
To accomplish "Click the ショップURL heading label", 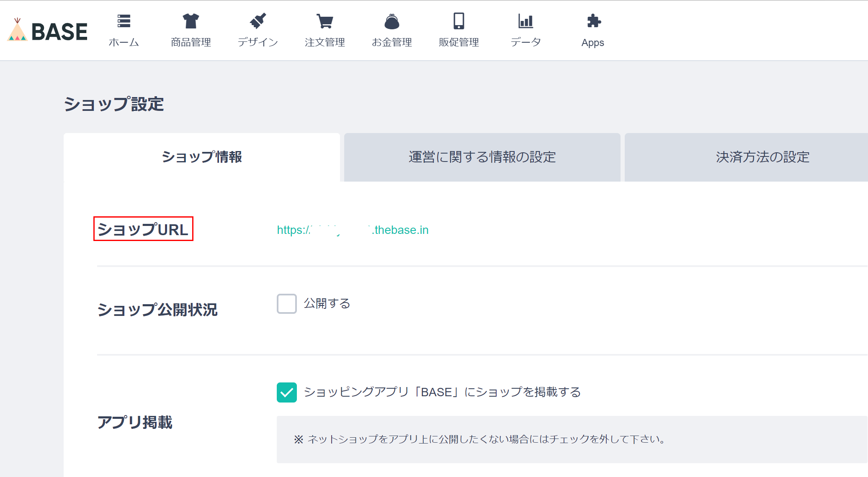I will [143, 229].
